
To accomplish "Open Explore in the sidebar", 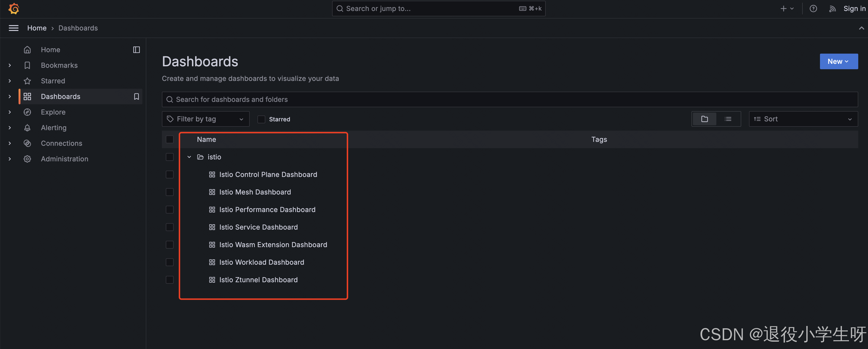I will [53, 112].
